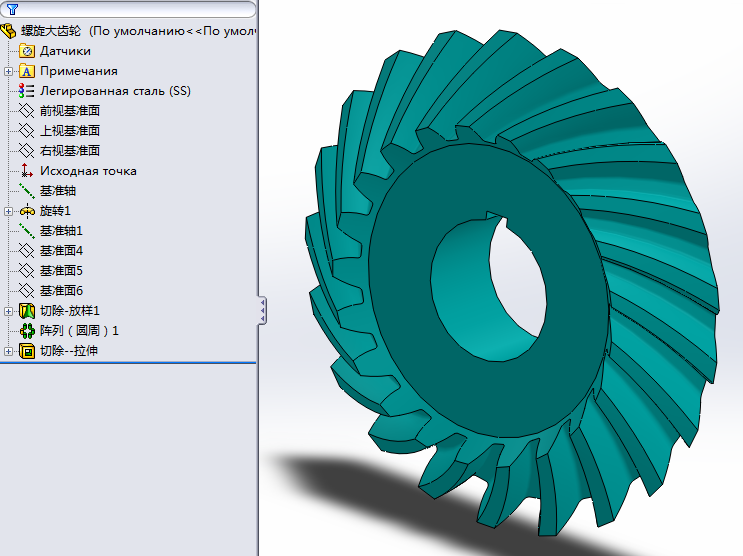Select the 旋转1 label
The width and height of the screenshot is (743, 556).
[x=55, y=211]
